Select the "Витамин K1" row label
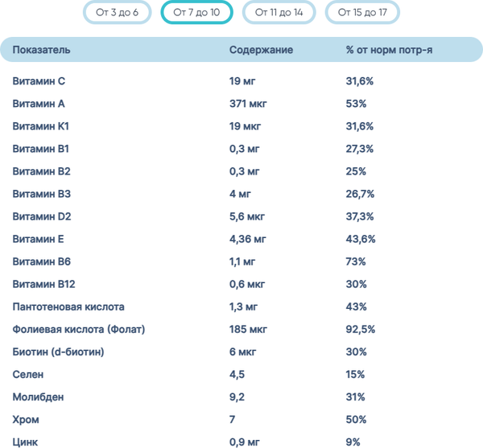 tap(42, 126)
